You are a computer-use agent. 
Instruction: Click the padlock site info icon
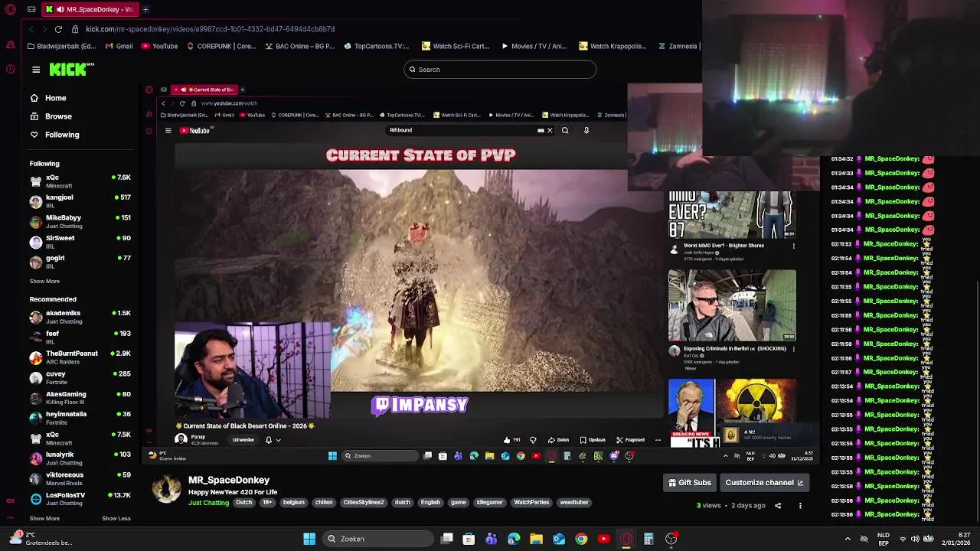coord(75,29)
